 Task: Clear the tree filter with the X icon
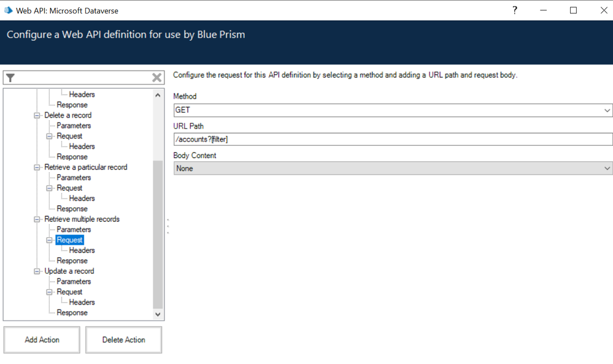point(156,77)
